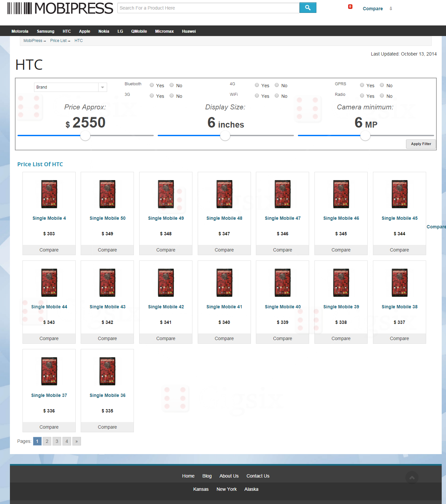
Task: Click the scroll-to-top arrow in footer
Action: click(412, 478)
